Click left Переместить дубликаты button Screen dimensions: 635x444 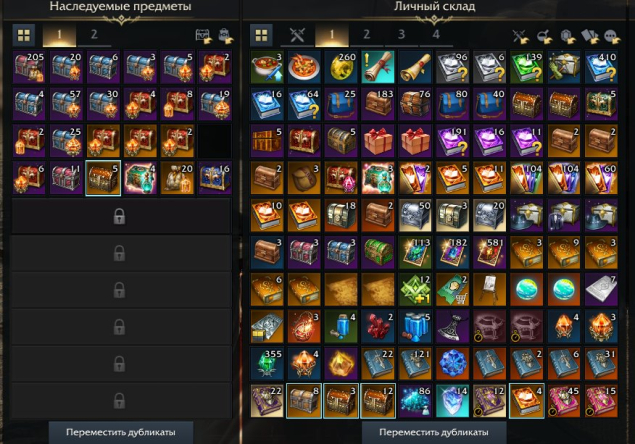[121, 432]
